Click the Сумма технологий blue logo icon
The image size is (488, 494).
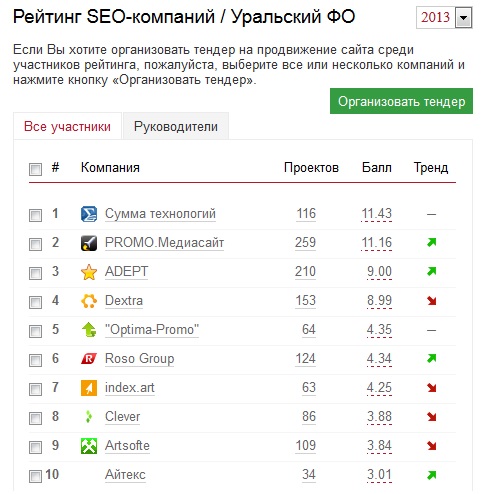89,214
